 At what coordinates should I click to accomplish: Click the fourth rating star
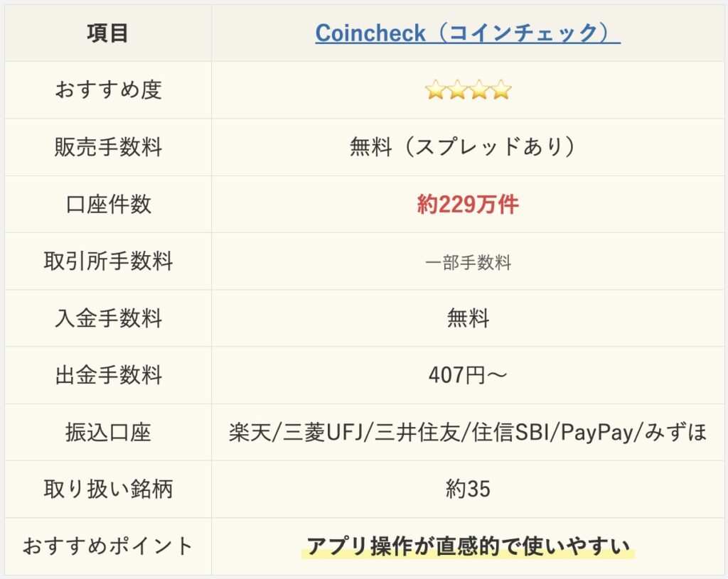[501, 90]
